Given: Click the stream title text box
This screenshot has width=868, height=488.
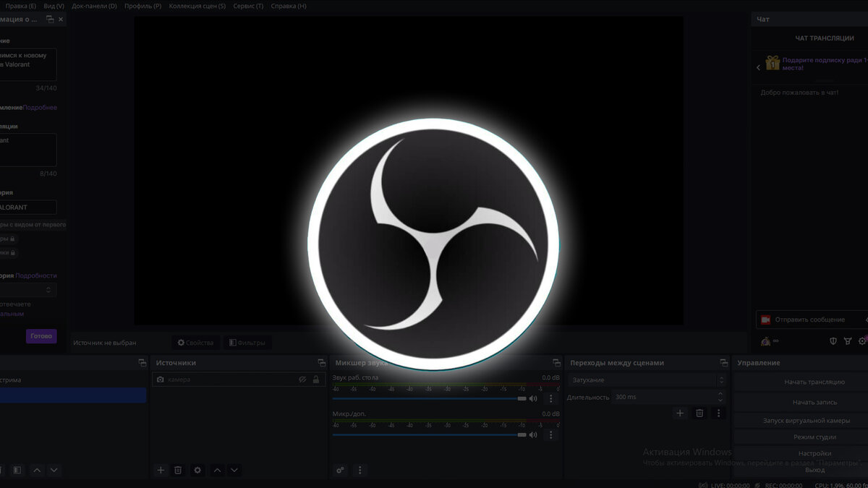Looking at the screenshot, I should click(x=28, y=65).
